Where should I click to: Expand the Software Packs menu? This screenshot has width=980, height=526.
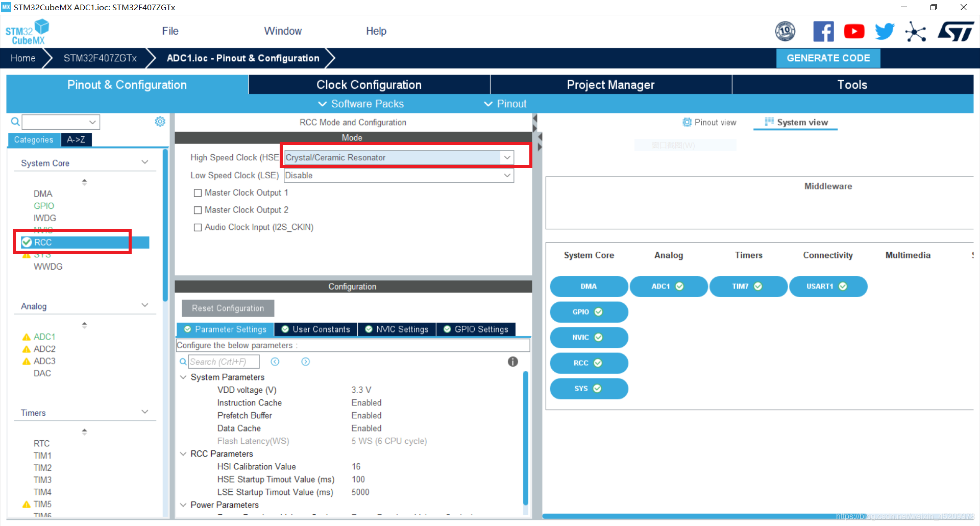coord(361,104)
